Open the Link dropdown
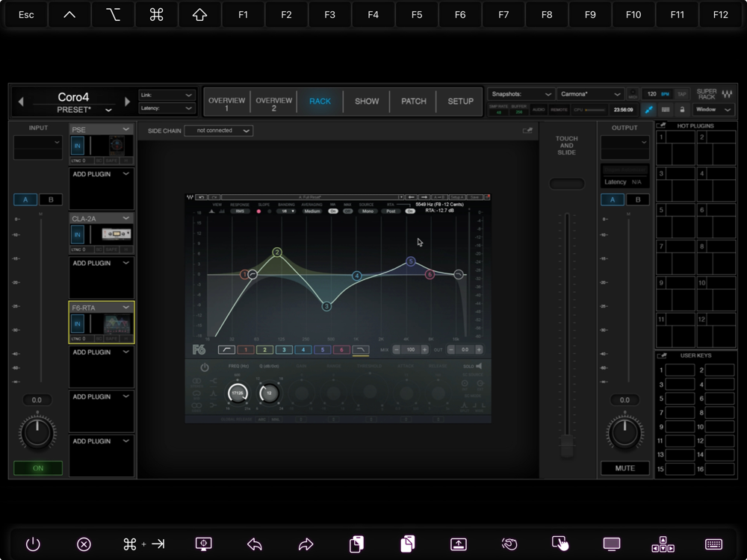 coord(167,96)
